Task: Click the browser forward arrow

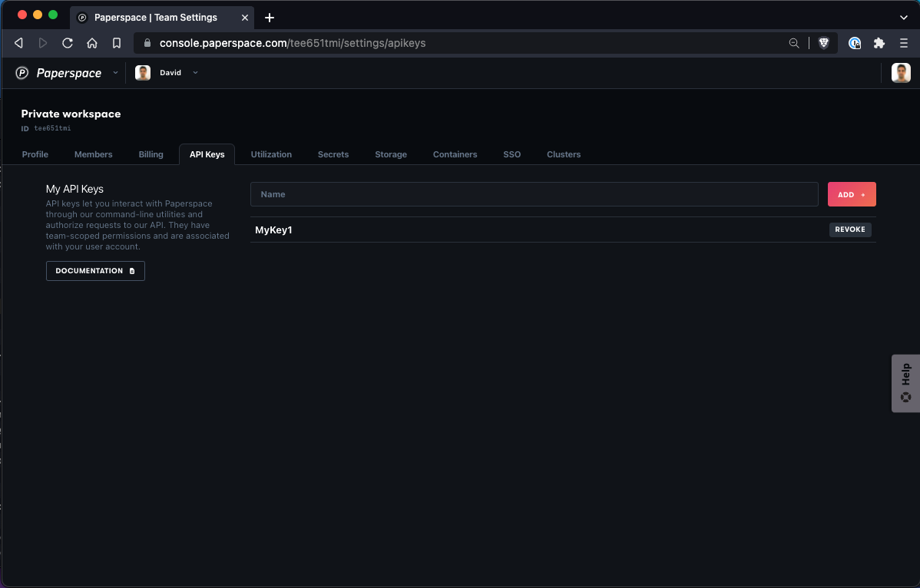Action: pyautogui.click(x=43, y=43)
